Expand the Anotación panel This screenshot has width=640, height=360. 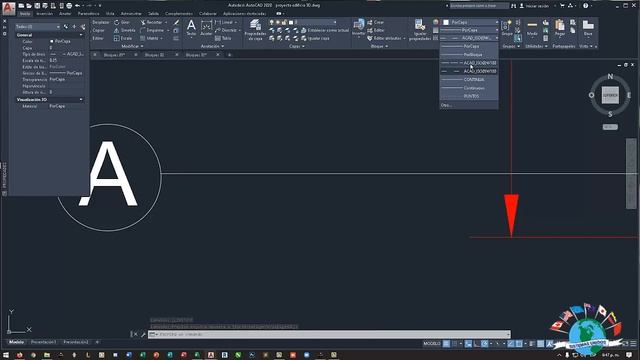(212, 47)
